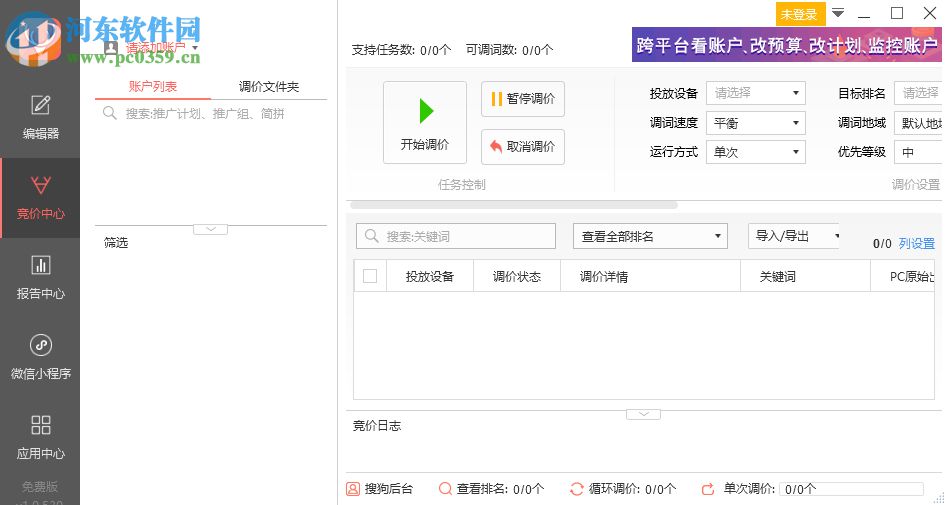946x505 pixels.
Task: Open the 微信小程序 sidebar icon
Action: (40, 345)
